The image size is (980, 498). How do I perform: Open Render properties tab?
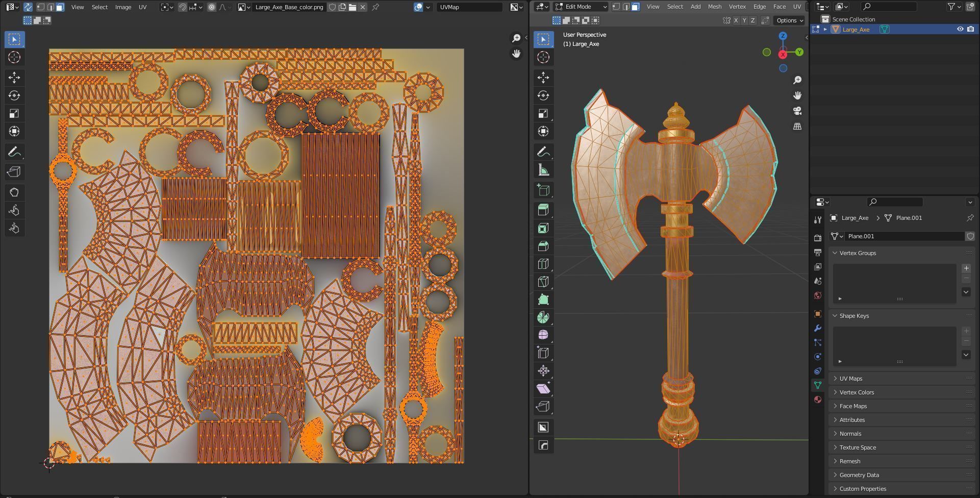(x=818, y=238)
